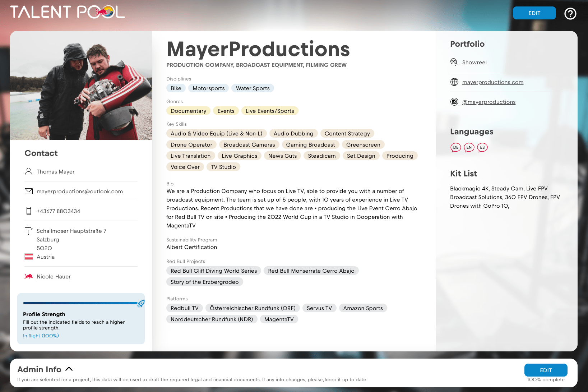
Task: Click the phone icon in the Contact section
Action: (29, 211)
